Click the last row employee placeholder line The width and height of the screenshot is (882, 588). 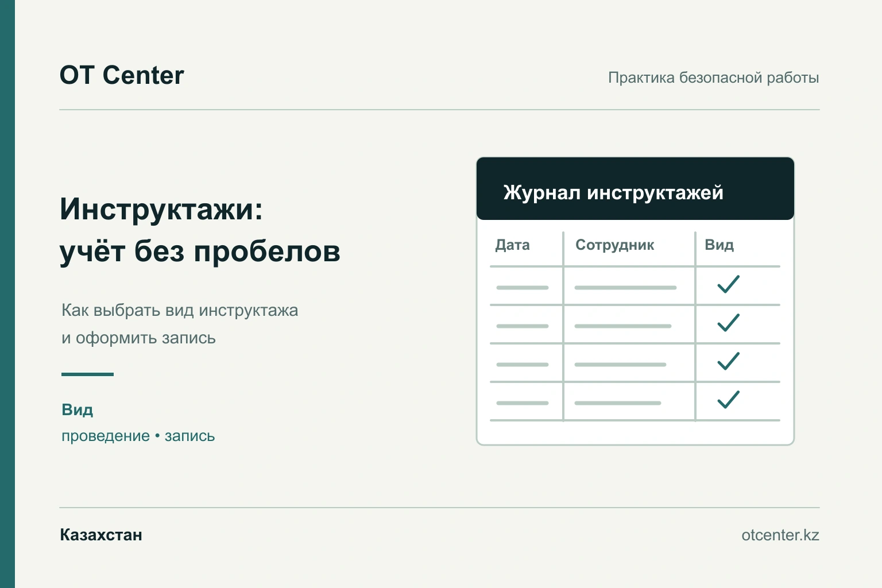[x=618, y=403]
